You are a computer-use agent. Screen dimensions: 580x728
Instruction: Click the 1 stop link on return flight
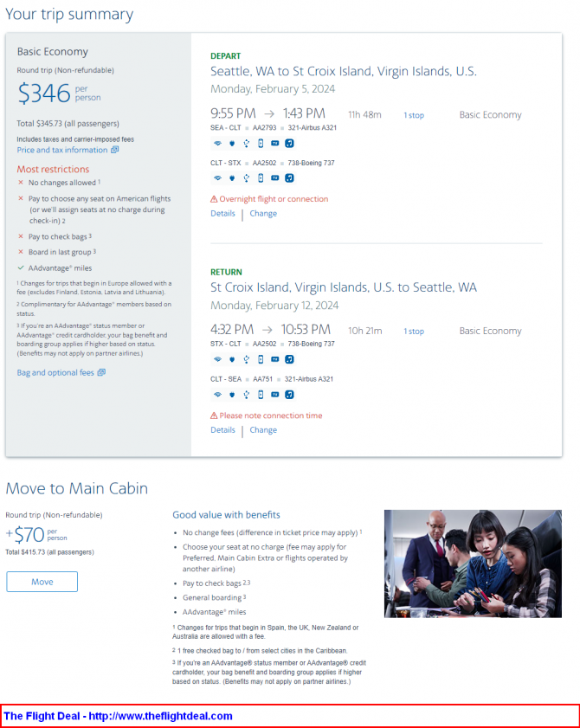(x=414, y=332)
